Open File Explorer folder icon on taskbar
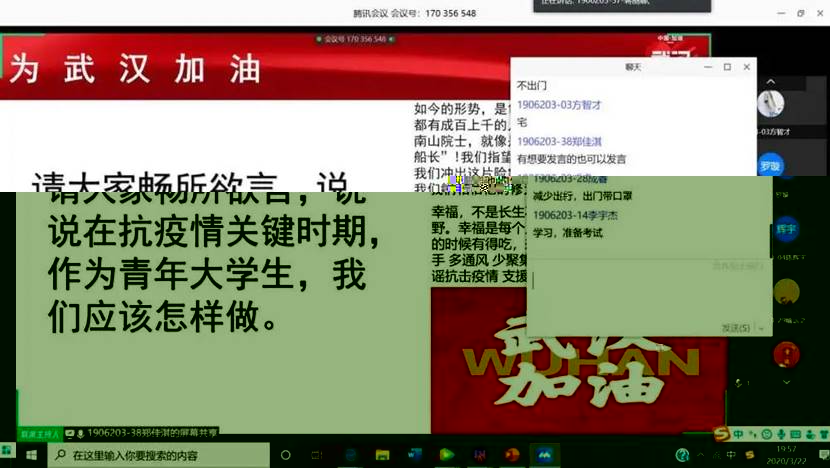 click(x=382, y=455)
